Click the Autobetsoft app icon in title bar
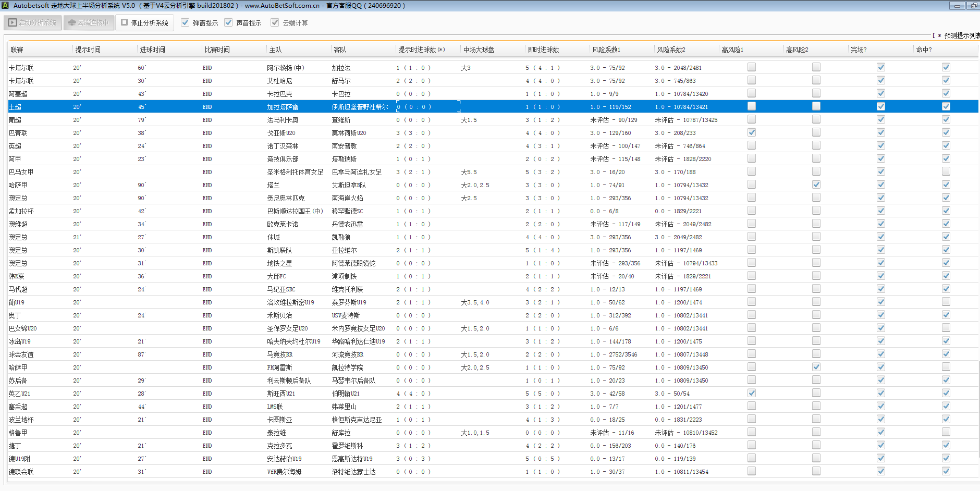The image size is (980, 491). pyautogui.click(x=5, y=5)
